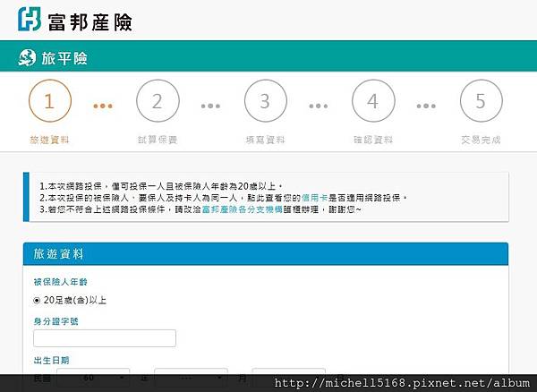This screenshot has height=392, width=537.
Task: Click the 確認資料 step label
Action: 373,140
